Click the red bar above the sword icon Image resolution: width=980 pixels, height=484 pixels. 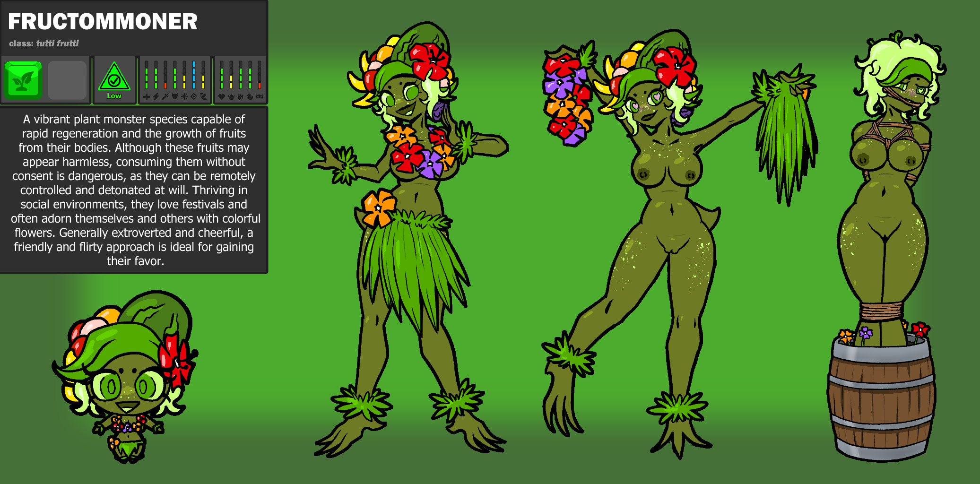(165, 86)
